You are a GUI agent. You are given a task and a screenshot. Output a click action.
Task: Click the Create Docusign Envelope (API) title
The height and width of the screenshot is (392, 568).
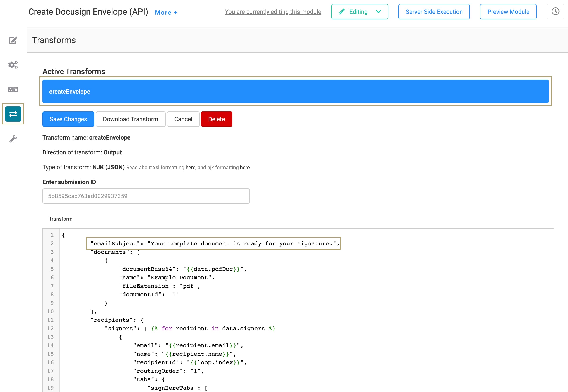88,12
